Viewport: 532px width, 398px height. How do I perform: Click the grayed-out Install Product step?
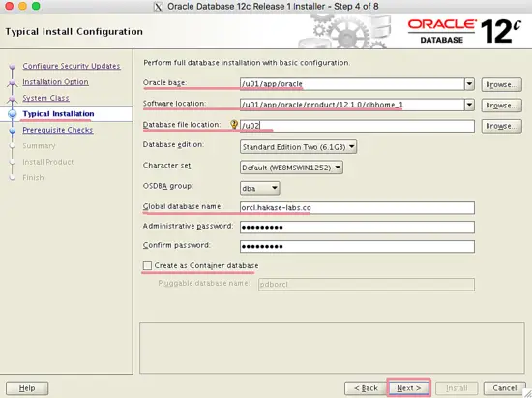47,162
